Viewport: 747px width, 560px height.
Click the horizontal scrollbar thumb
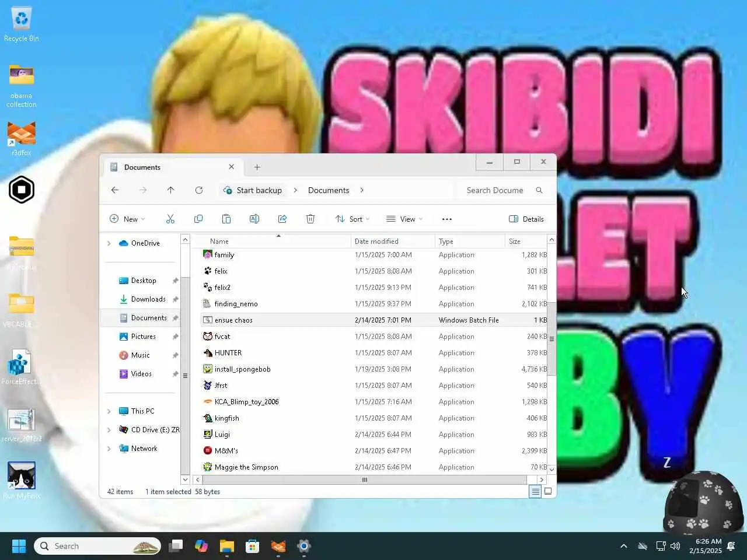pyautogui.click(x=365, y=480)
